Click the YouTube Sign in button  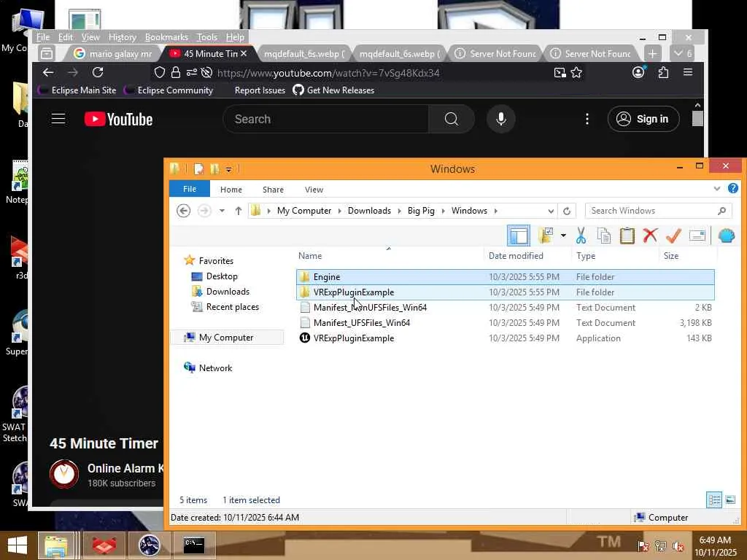click(x=643, y=119)
